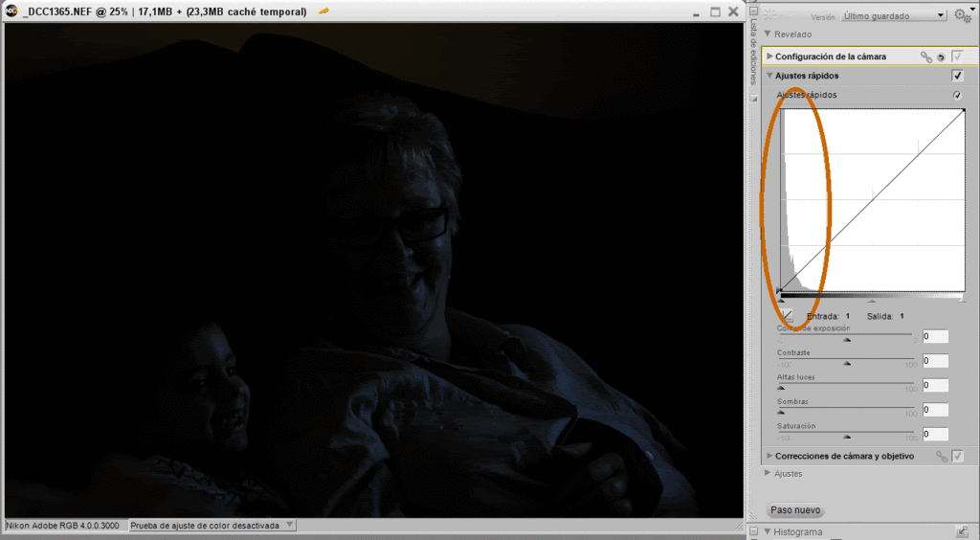Click the Saturación value field

point(935,434)
